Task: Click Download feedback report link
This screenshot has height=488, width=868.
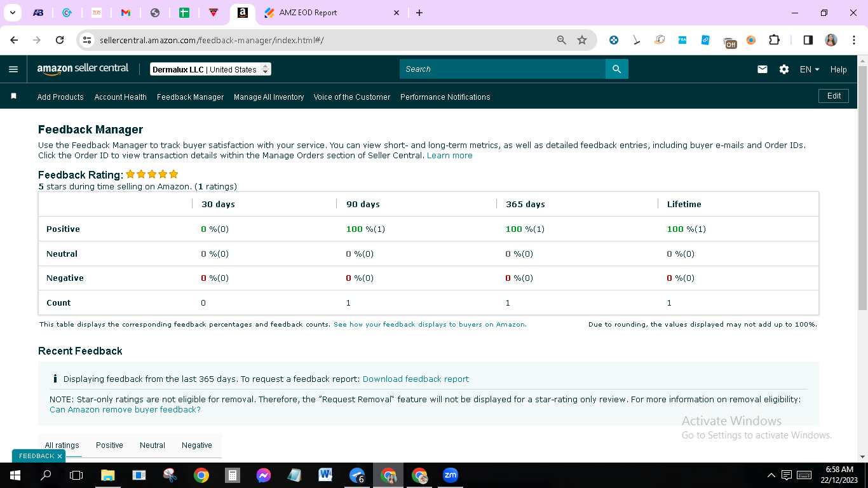Action: click(x=416, y=379)
